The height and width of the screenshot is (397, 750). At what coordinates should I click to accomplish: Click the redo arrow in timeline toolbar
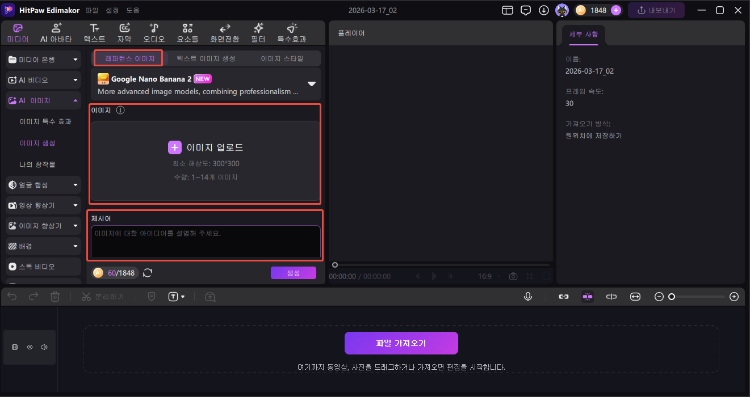pos(33,297)
